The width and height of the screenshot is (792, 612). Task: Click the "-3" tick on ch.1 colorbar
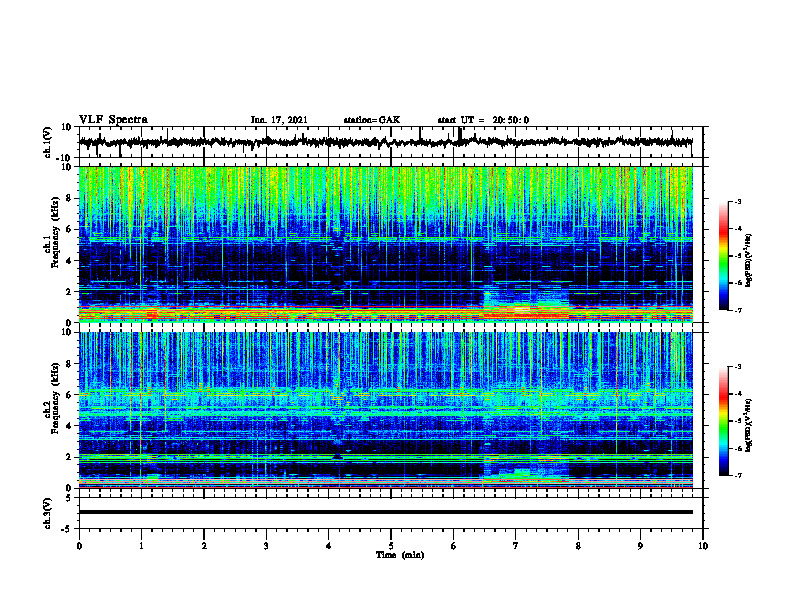point(738,201)
